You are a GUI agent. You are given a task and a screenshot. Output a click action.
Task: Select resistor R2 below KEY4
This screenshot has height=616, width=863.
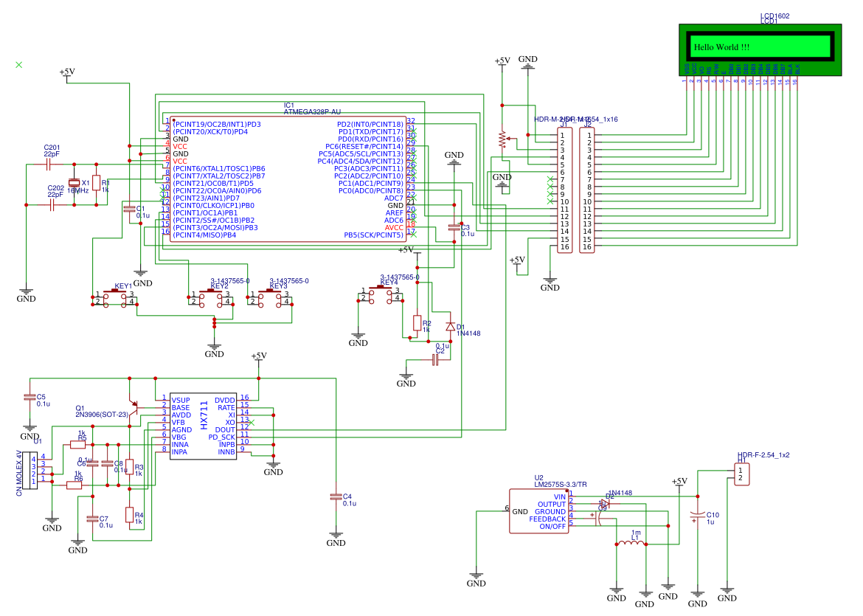tap(417, 323)
